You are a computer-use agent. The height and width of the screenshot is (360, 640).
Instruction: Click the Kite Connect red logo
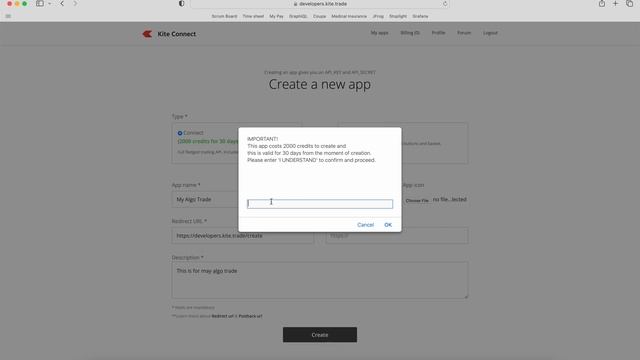147,34
